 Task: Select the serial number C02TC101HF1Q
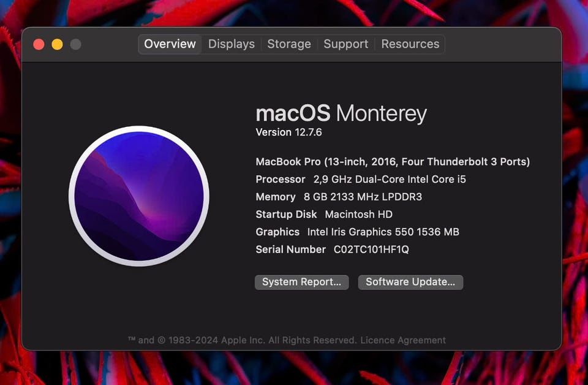(x=371, y=250)
